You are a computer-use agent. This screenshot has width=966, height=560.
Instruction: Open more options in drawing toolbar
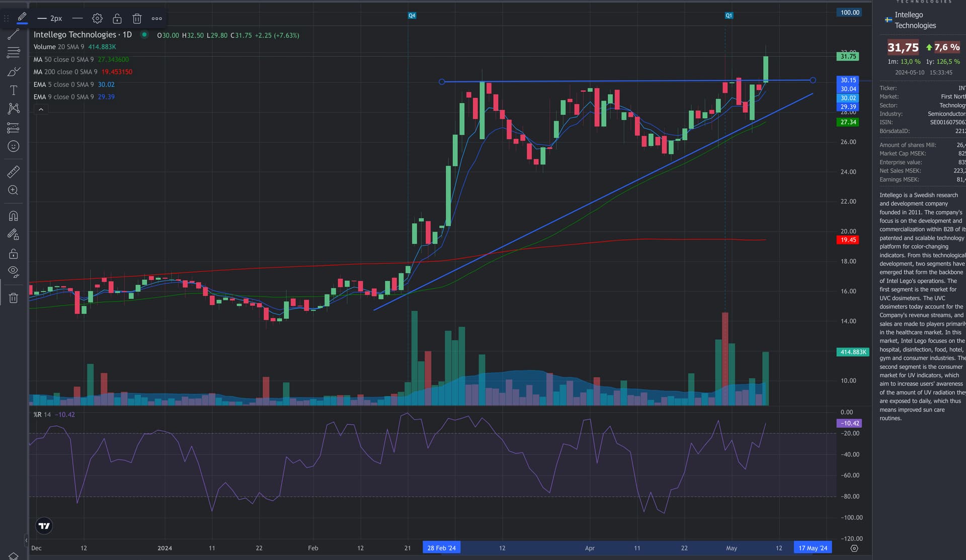(157, 19)
